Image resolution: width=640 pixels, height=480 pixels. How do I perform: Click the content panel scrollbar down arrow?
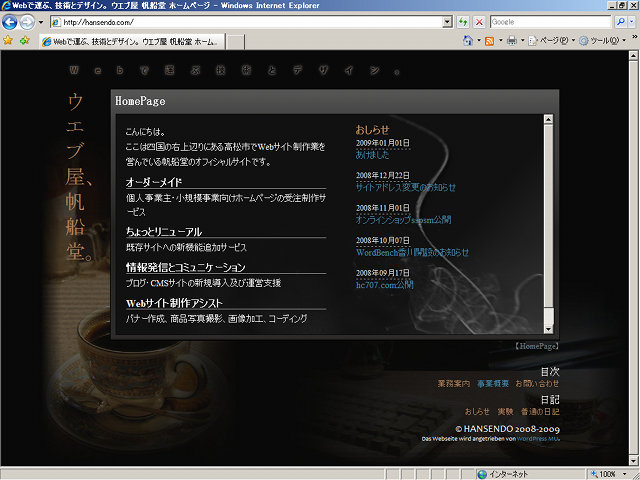pyautogui.click(x=548, y=327)
